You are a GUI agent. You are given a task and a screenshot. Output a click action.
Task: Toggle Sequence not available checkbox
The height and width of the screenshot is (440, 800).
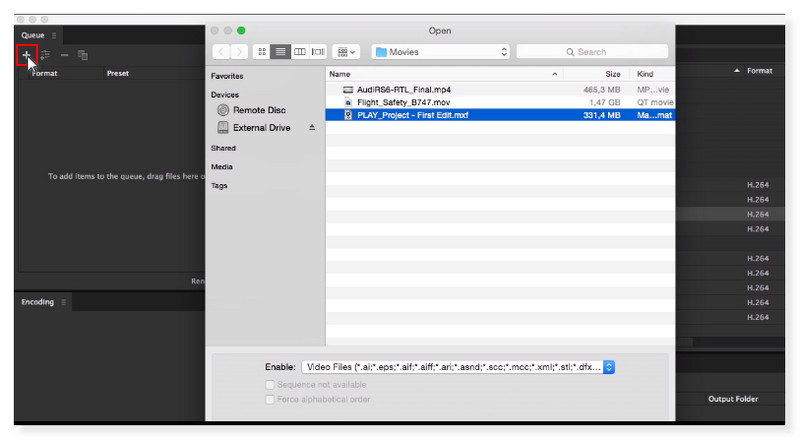click(x=270, y=384)
